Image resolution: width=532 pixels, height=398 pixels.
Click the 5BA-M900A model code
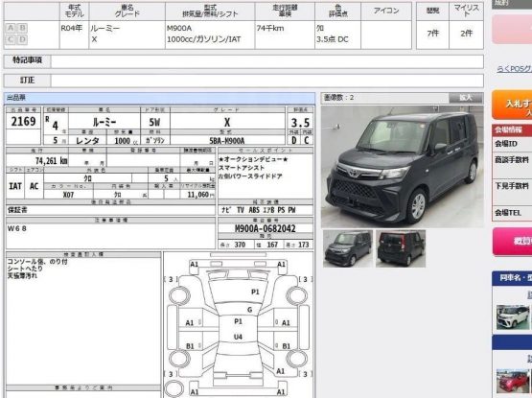(227, 141)
